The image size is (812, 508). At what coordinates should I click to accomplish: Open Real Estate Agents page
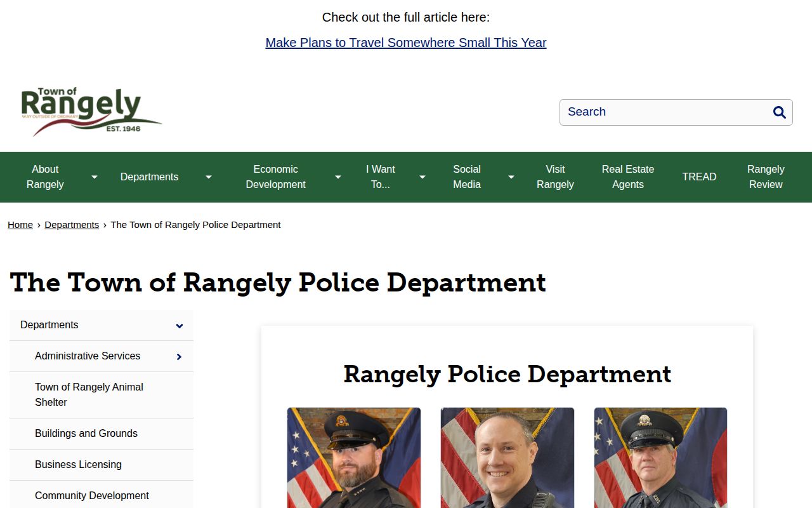628,177
